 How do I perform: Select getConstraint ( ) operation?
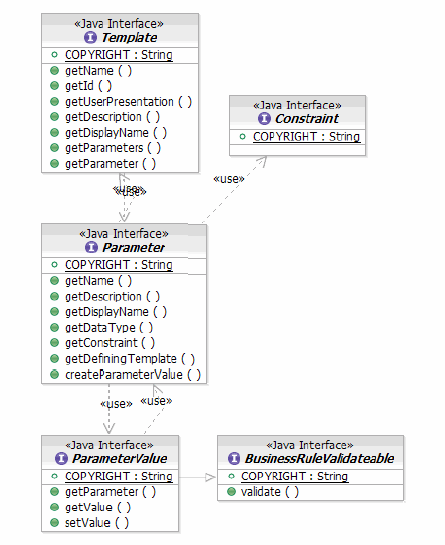pos(110,343)
